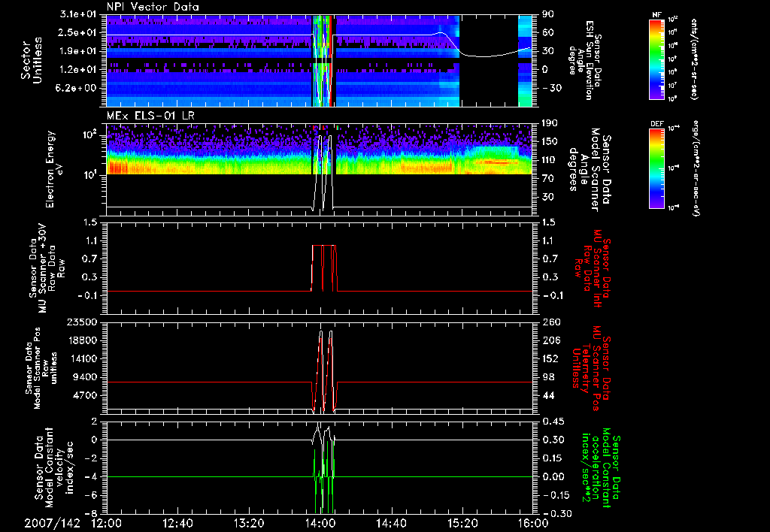Image resolution: width=770 pixels, height=532 pixels.
Task: Click the 0.00 acceleration tick value
Action: coord(553,477)
